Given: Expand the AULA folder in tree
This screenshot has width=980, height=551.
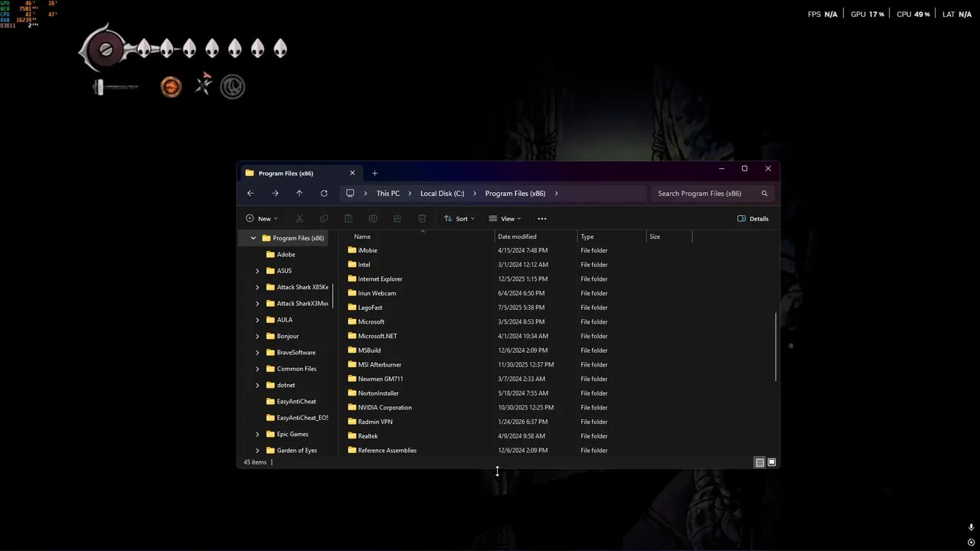Looking at the screenshot, I should click(x=258, y=320).
